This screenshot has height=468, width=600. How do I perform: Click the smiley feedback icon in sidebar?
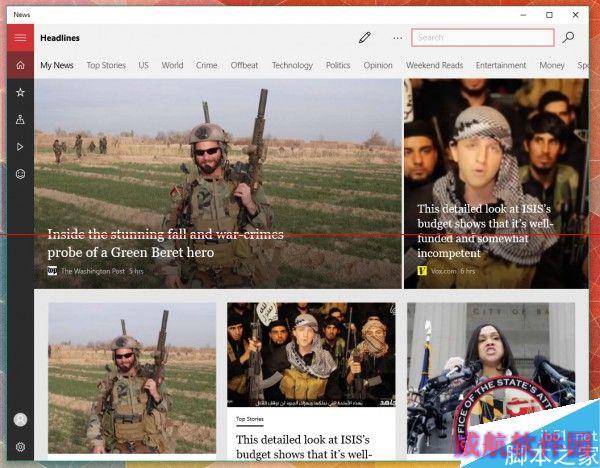coord(20,174)
